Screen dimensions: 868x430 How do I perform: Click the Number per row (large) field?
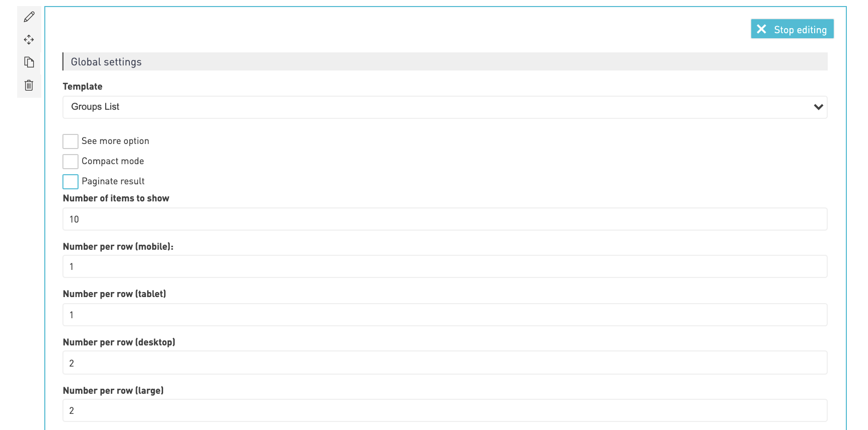pyautogui.click(x=445, y=411)
